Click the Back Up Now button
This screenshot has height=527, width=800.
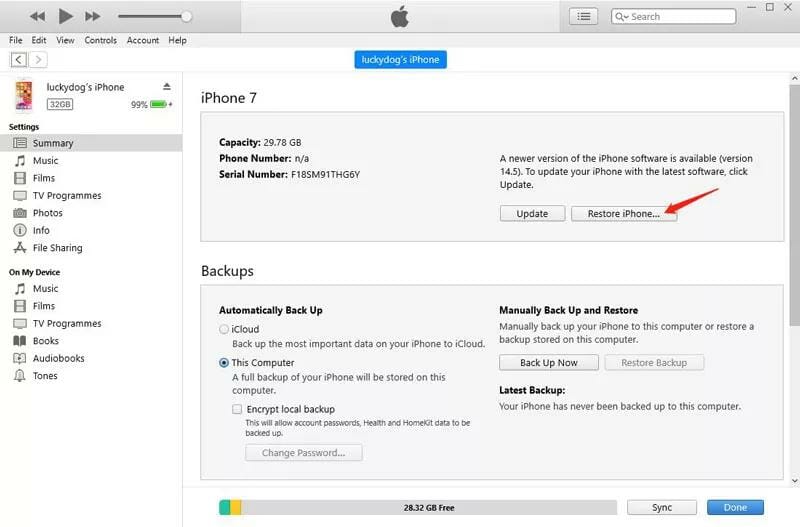[548, 363]
